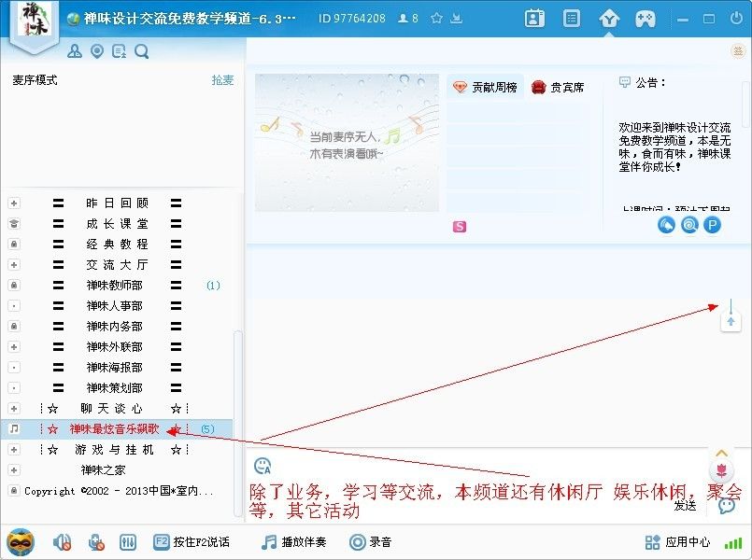Image resolution: width=752 pixels, height=560 pixels.
Task: Select the 经典教程 channel
Action: [x=117, y=245]
